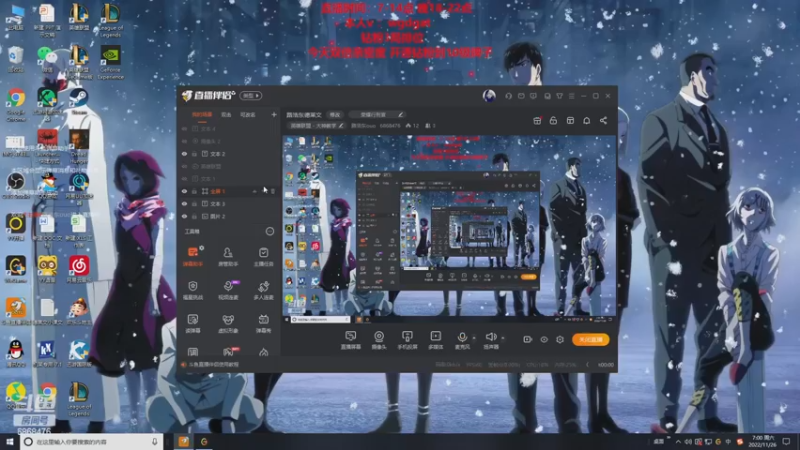Click the user avatar in title bar
Image resolution: width=800 pixels, height=450 pixels.
click(489, 95)
